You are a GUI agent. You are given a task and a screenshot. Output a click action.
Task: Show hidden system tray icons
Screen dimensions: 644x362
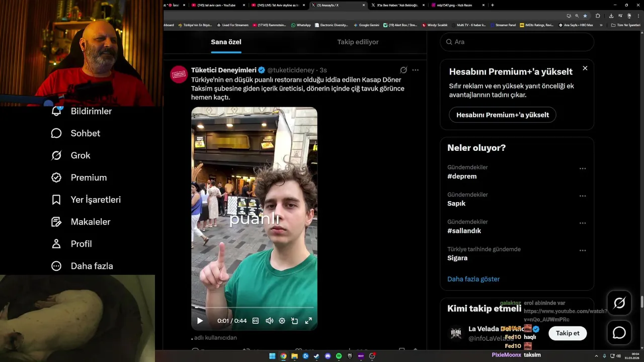coord(596,356)
